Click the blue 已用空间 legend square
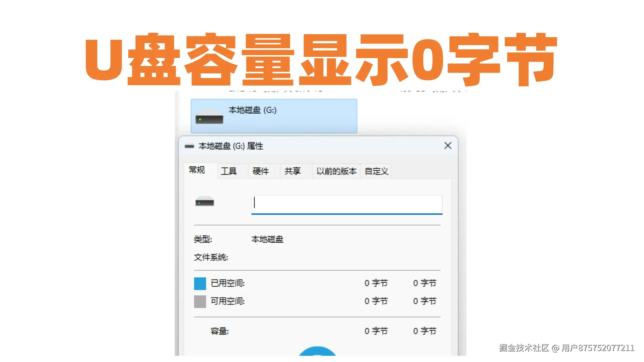The height and width of the screenshot is (362, 644). click(200, 283)
